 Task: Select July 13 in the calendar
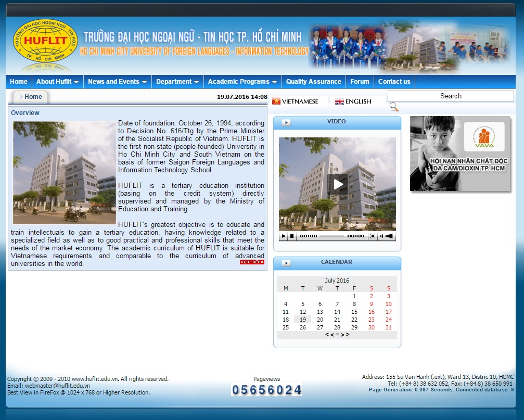pos(320,312)
